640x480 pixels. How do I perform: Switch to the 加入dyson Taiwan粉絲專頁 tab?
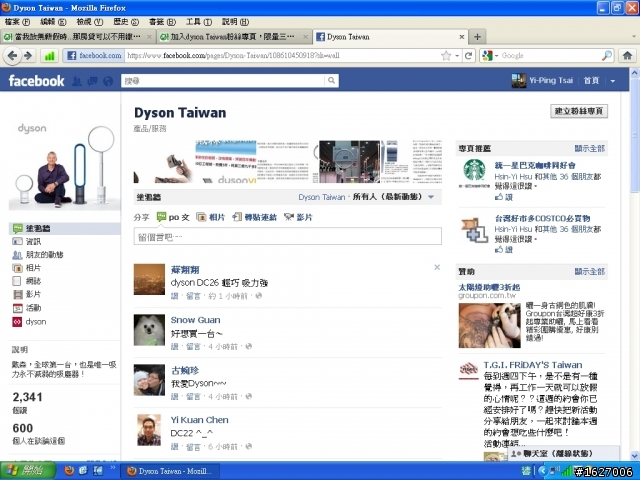click(233, 37)
